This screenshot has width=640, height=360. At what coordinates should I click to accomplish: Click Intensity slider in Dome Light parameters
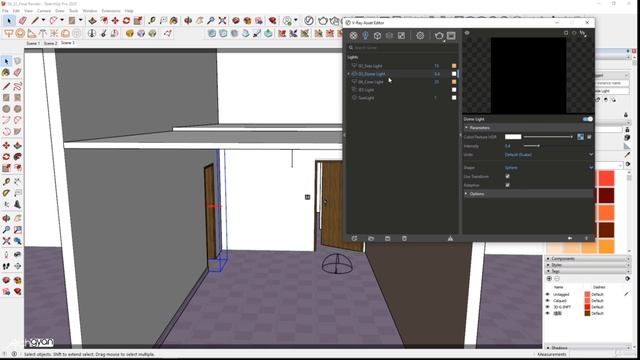(532, 146)
